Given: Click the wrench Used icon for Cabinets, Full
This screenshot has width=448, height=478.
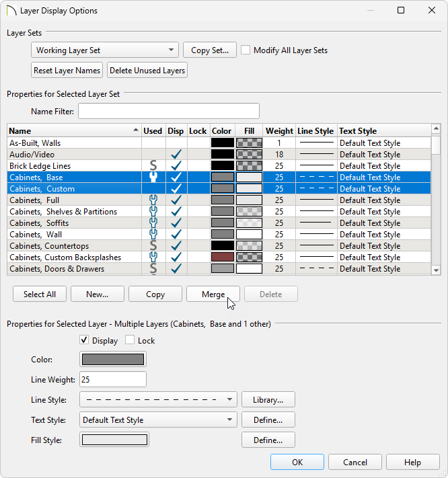Looking at the screenshot, I should (x=153, y=200).
